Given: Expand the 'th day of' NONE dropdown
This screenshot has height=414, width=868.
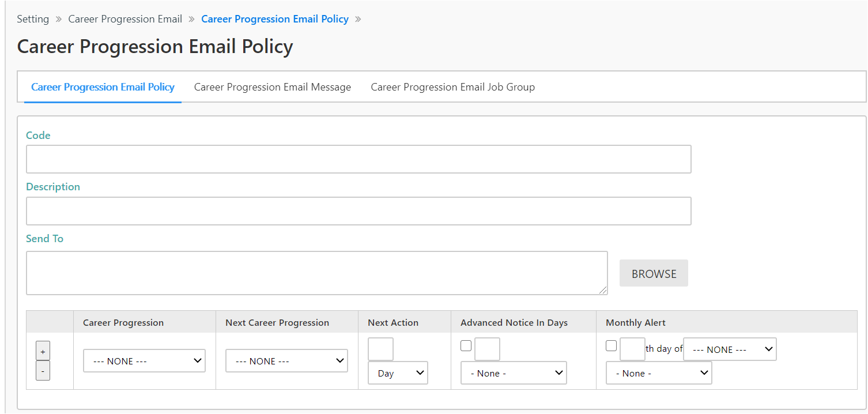Looking at the screenshot, I should pos(730,349).
